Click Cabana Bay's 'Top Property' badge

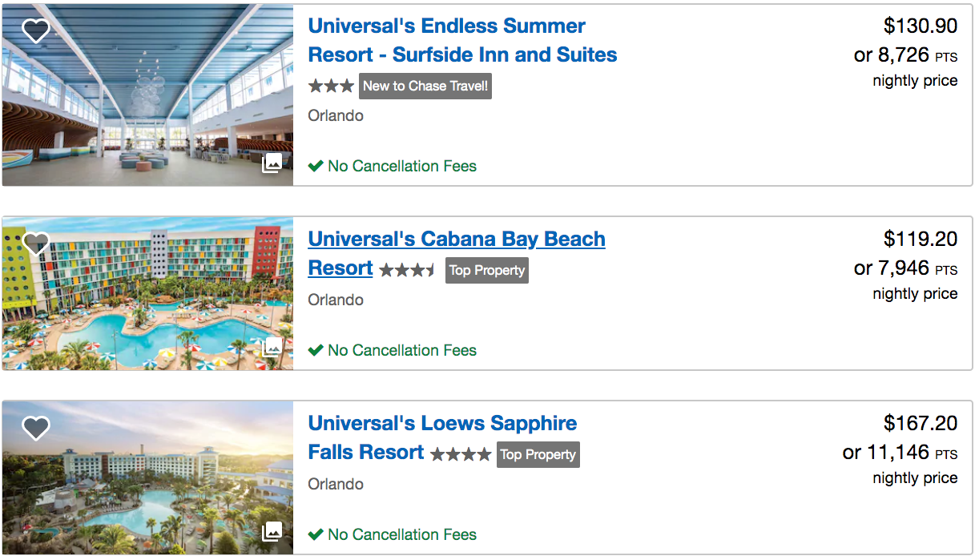click(x=487, y=270)
